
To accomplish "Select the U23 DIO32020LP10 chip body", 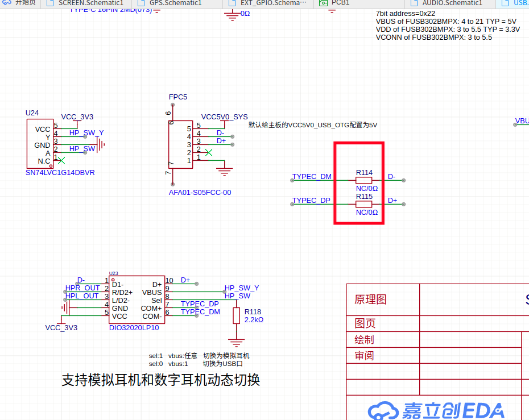I will [x=137, y=300].
